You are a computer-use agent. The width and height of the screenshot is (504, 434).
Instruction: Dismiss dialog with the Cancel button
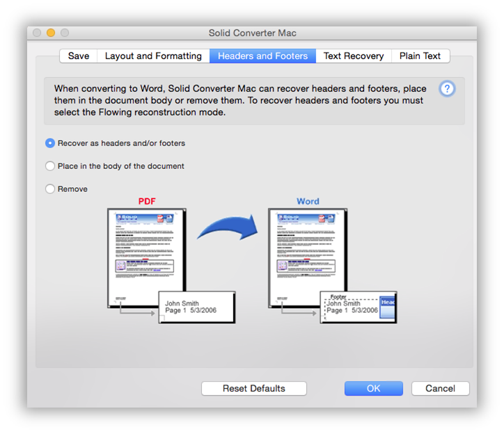point(440,388)
